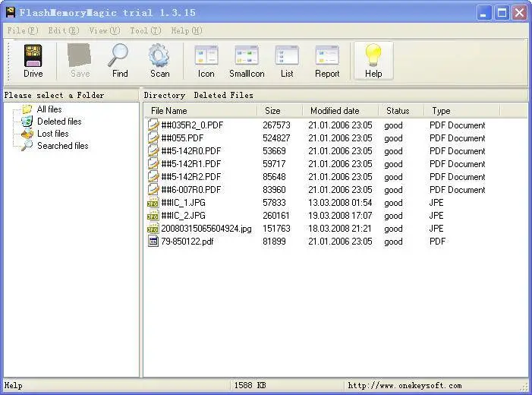Viewport: 532px width, 395px height.
Task: Select All files in the folder tree
Action: point(49,109)
